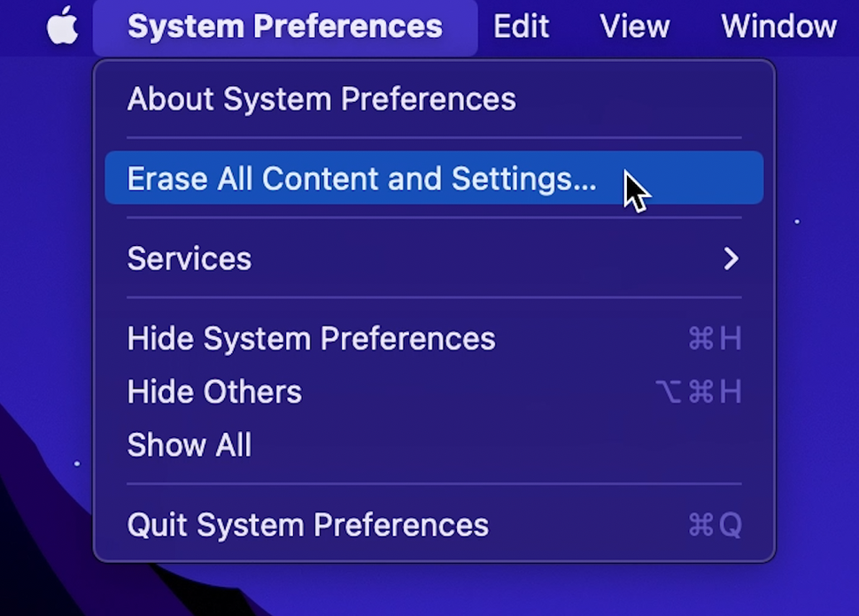Select "Hide System Preferences"
The width and height of the screenshot is (859, 616).
pyautogui.click(x=311, y=338)
